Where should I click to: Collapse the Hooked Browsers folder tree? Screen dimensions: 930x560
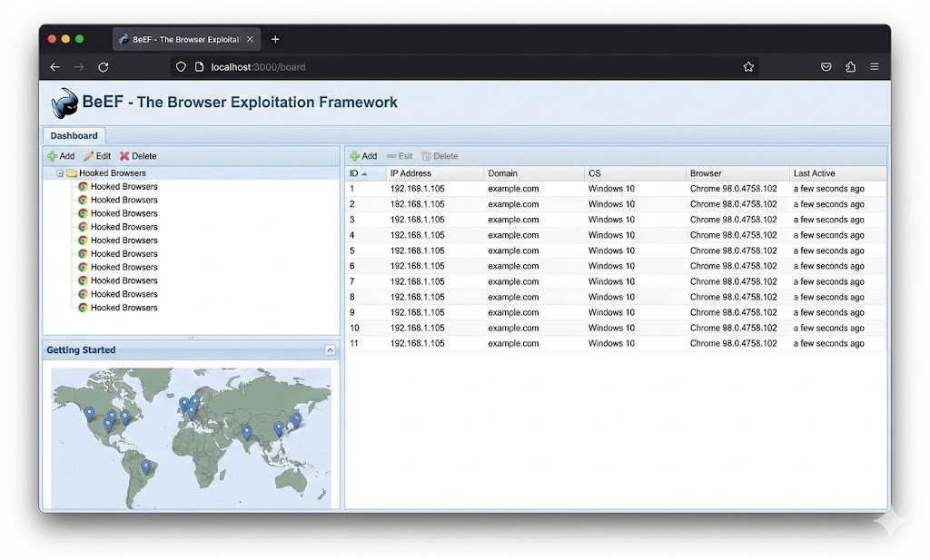pyautogui.click(x=60, y=173)
